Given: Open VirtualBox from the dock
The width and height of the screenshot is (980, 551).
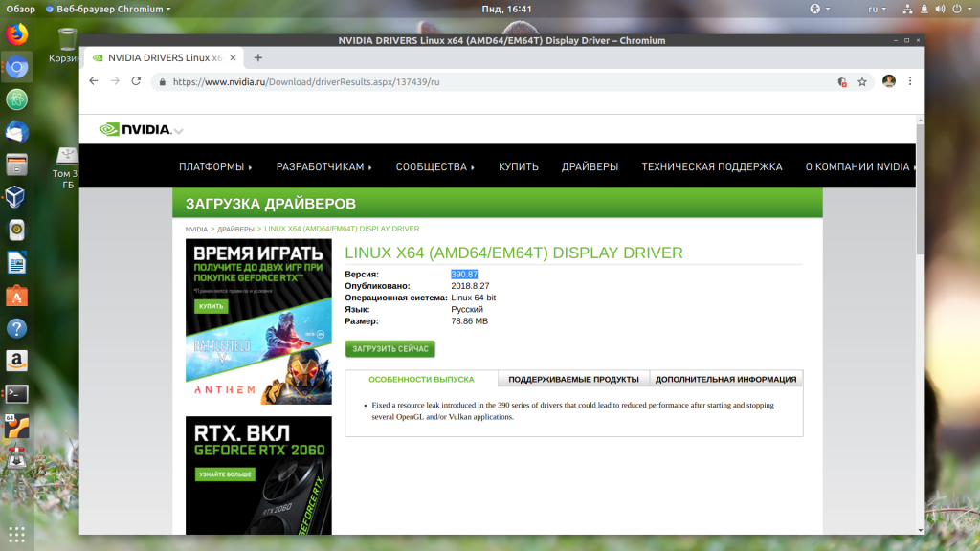Looking at the screenshot, I should [16, 197].
